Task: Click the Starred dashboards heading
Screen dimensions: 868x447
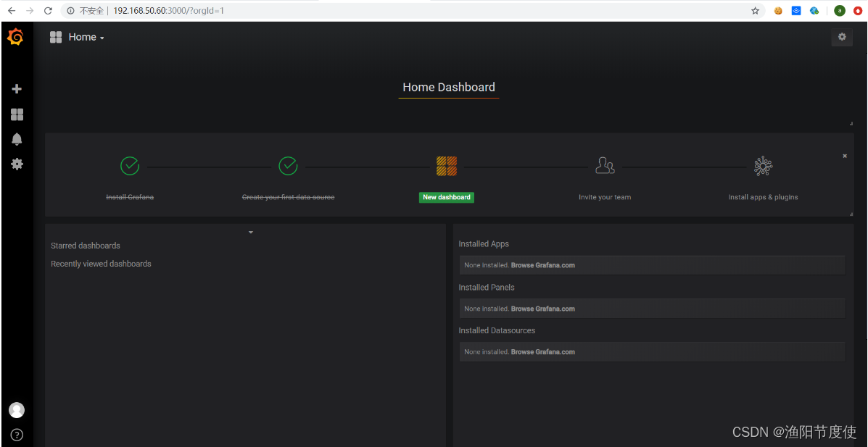Action: 86,246
